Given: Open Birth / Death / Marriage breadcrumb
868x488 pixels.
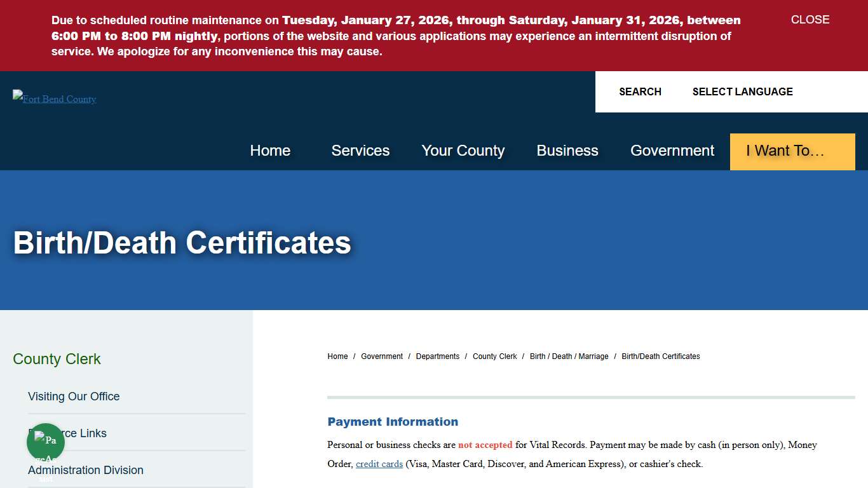Looking at the screenshot, I should (x=569, y=356).
